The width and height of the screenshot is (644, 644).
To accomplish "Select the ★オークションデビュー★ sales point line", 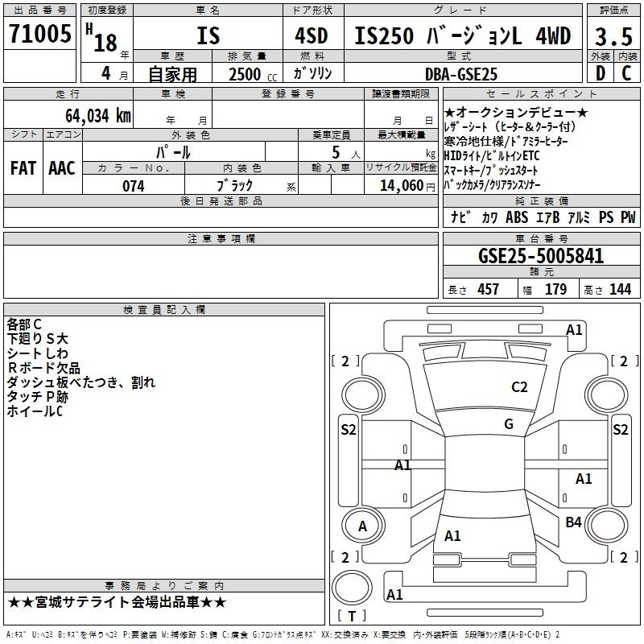I will point(516,112).
